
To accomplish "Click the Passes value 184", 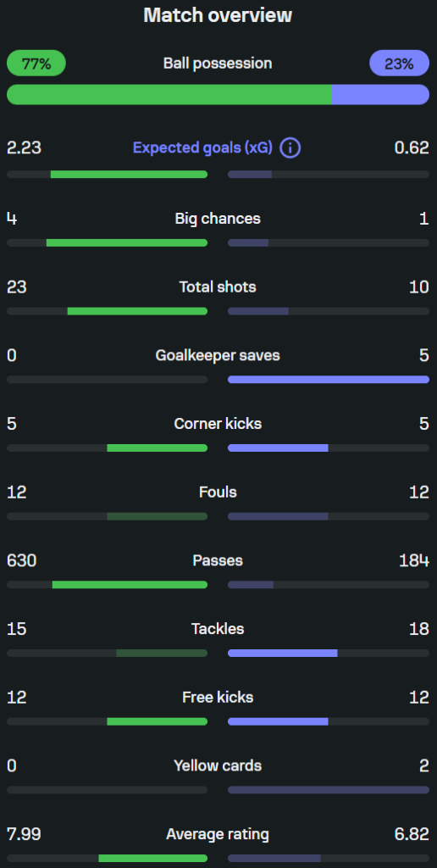I will click(414, 561).
